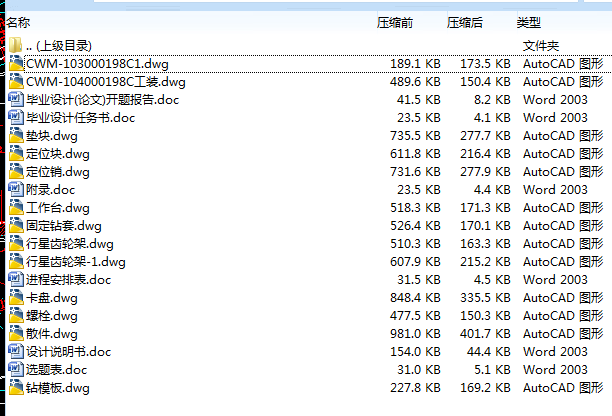This screenshot has height=416, width=612.
Task: Sort by the 类型 column header
Action: 528,23
